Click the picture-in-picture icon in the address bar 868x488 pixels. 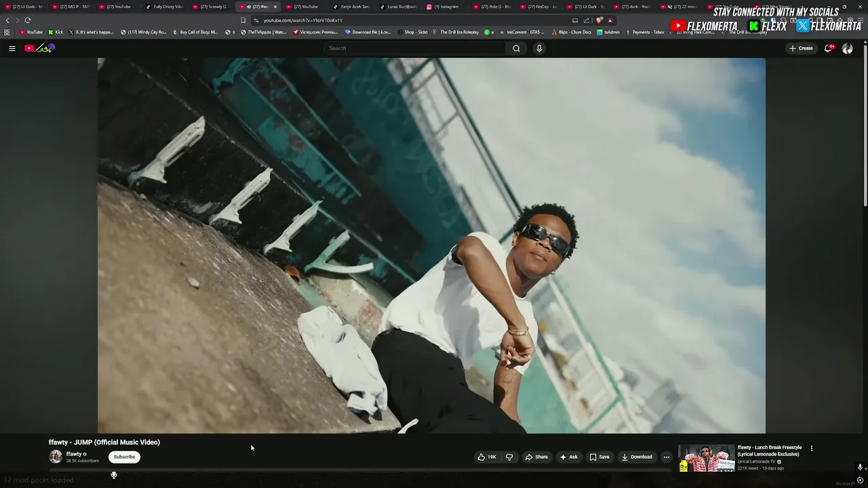575,20
